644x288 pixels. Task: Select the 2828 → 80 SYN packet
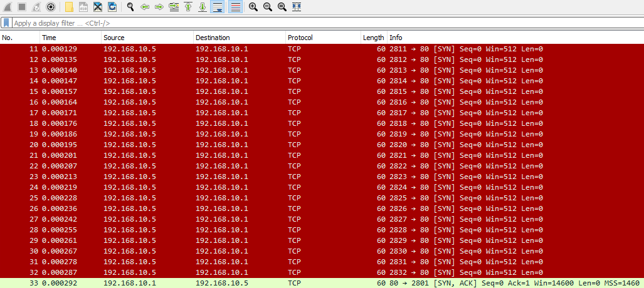(322, 230)
